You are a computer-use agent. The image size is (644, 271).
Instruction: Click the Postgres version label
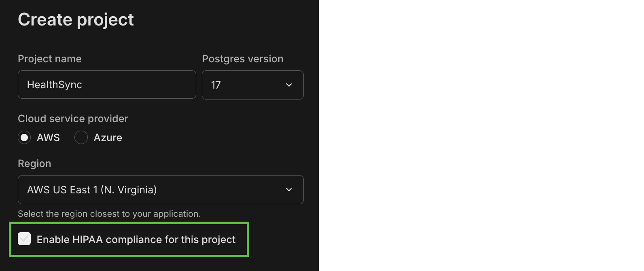pyautogui.click(x=242, y=59)
